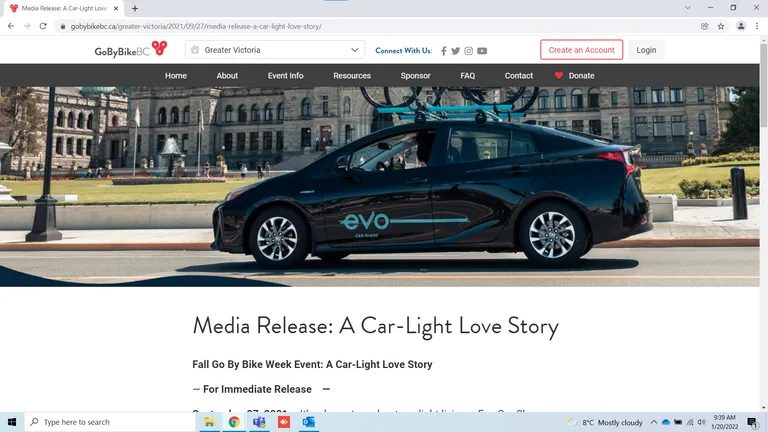Click the browser address bar URL
The image size is (768, 432).
[x=196, y=26]
